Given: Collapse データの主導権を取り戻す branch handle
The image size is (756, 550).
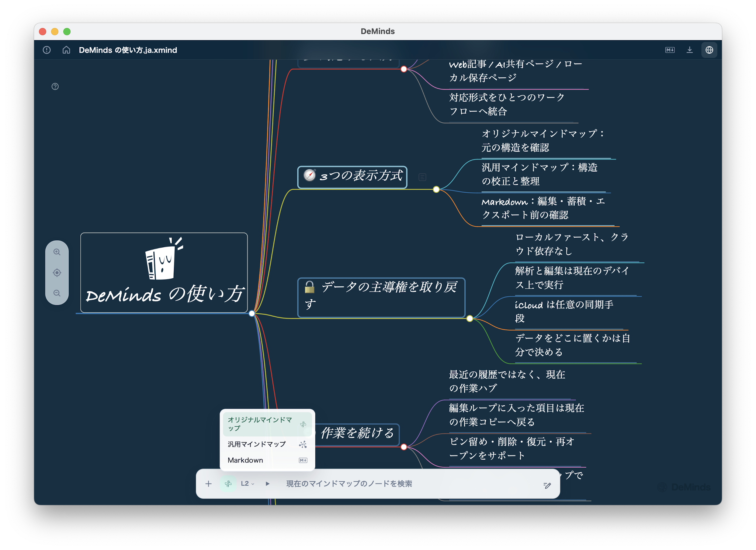Looking at the screenshot, I should [x=470, y=319].
